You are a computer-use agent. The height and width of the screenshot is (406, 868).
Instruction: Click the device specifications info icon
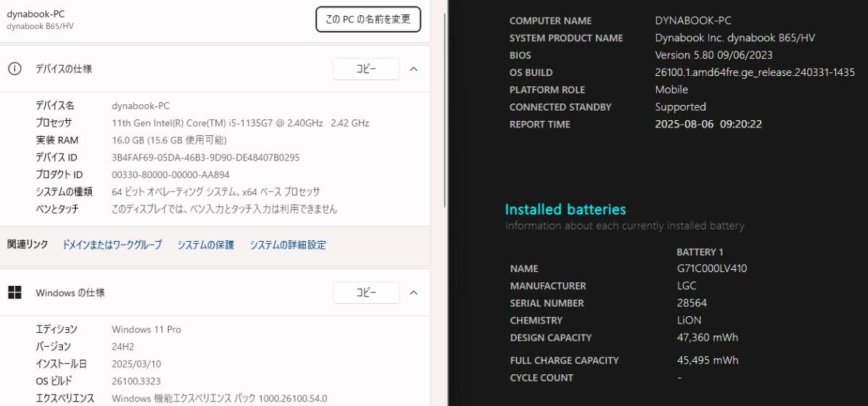point(14,69)
